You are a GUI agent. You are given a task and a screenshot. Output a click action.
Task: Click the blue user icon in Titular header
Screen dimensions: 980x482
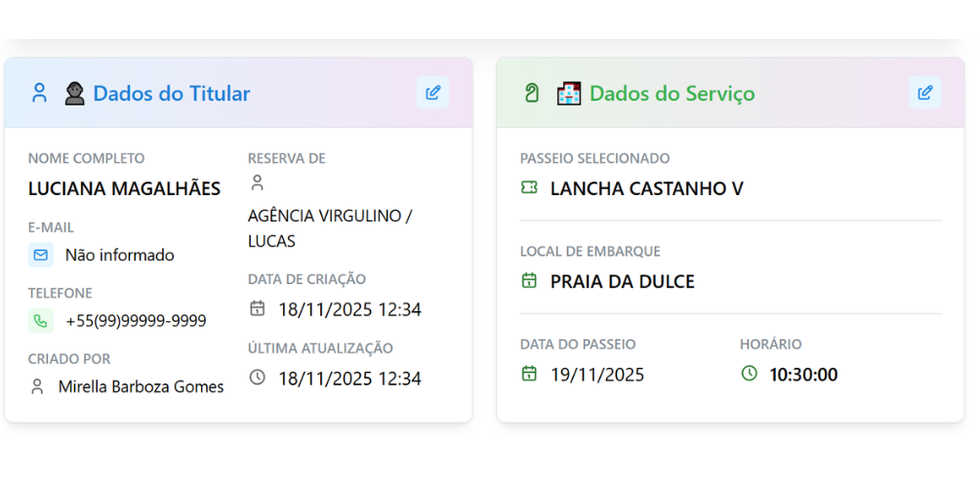tap(39, 94)
